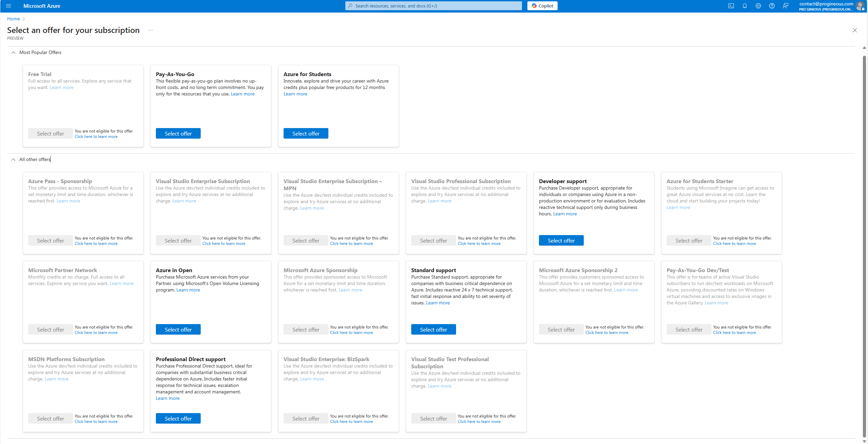This screenshot has width=868, height=444.
Task: Click Learn more in Visual Studio Enterprise Subscription – MPN card
Action: coord(312,208)
